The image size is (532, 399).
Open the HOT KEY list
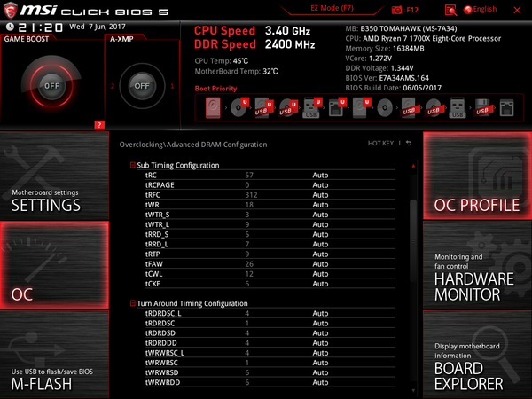pos(380,144)
